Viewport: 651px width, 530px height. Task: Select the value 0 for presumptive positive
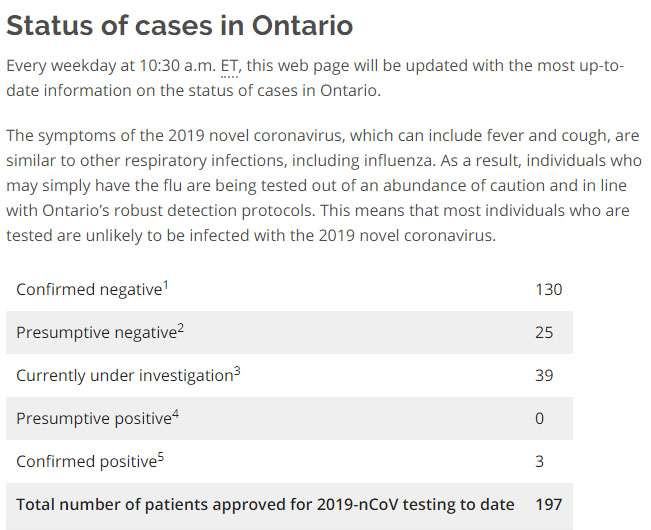pos(539,419)
